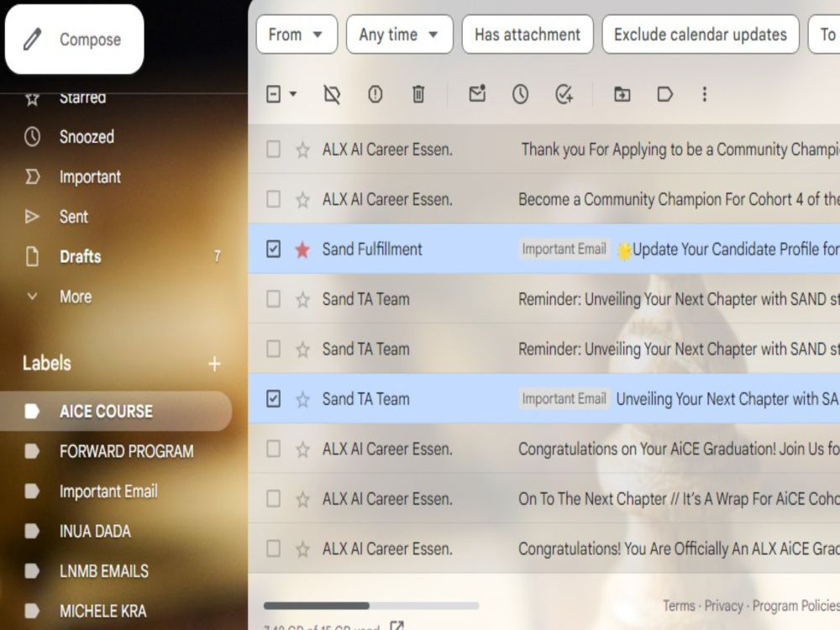Check the Thank you For Applying email

(273, 150)
